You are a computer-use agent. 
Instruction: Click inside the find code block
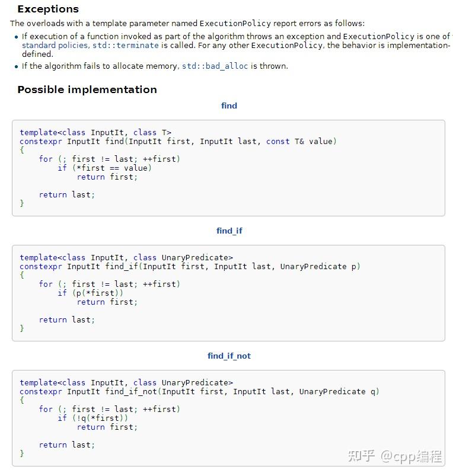click(228, 168)
